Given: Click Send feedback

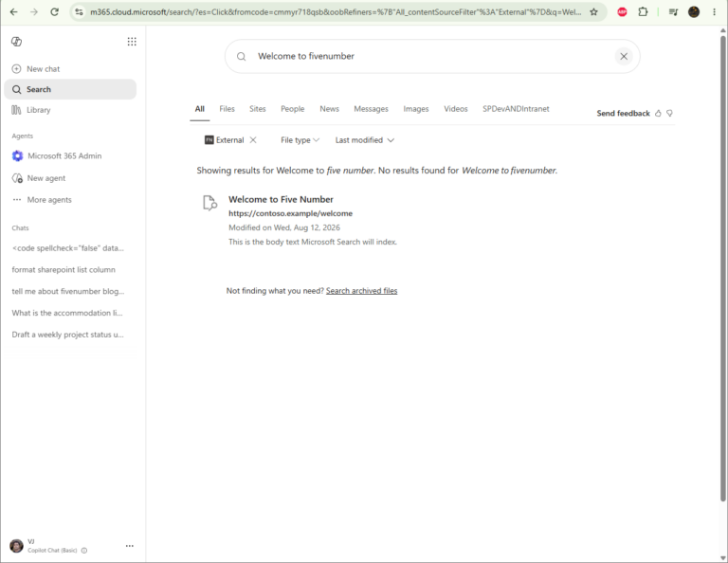Looking at the screenshot, I should pos(623,113).
